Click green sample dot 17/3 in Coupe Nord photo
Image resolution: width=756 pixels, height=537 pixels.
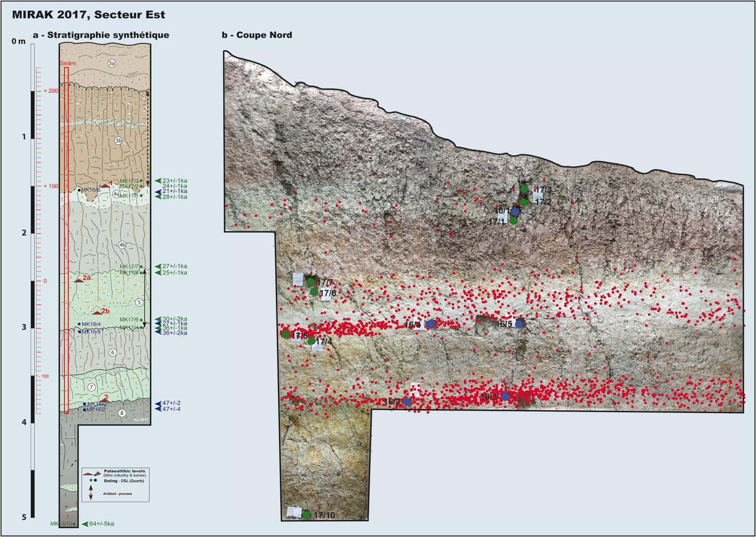tap(524, 189)
